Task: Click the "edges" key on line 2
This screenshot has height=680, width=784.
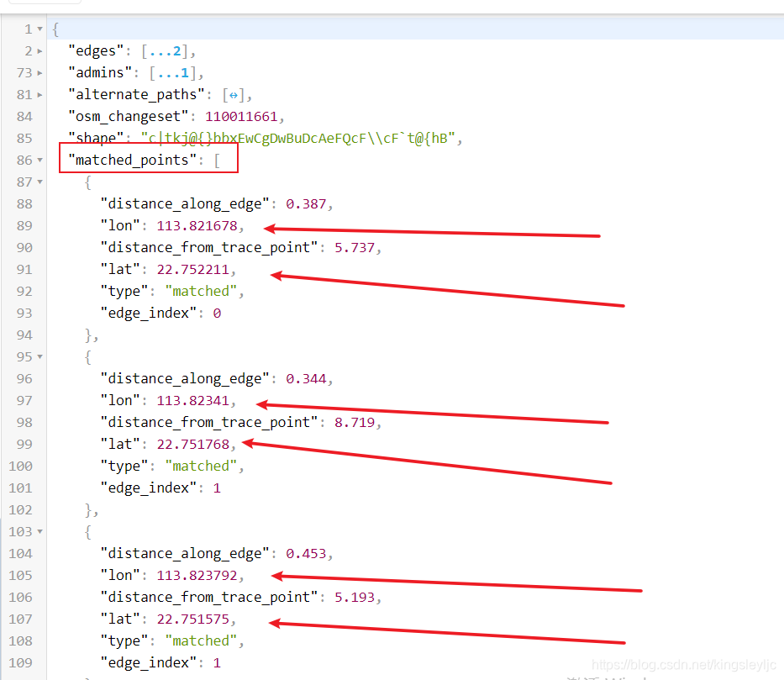Action: (97, 51)
